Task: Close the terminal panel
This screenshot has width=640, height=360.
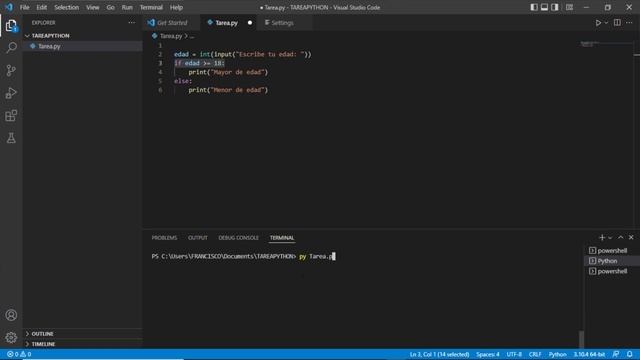Action: coord(631,238)
